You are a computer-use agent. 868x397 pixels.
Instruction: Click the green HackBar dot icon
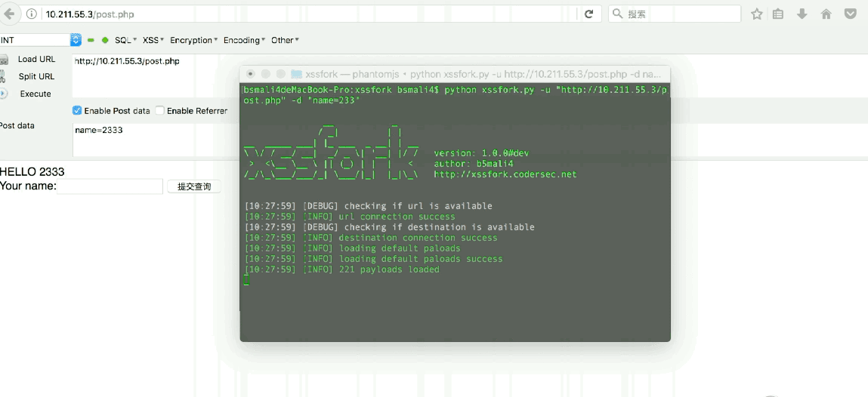[x=104, y=40]
